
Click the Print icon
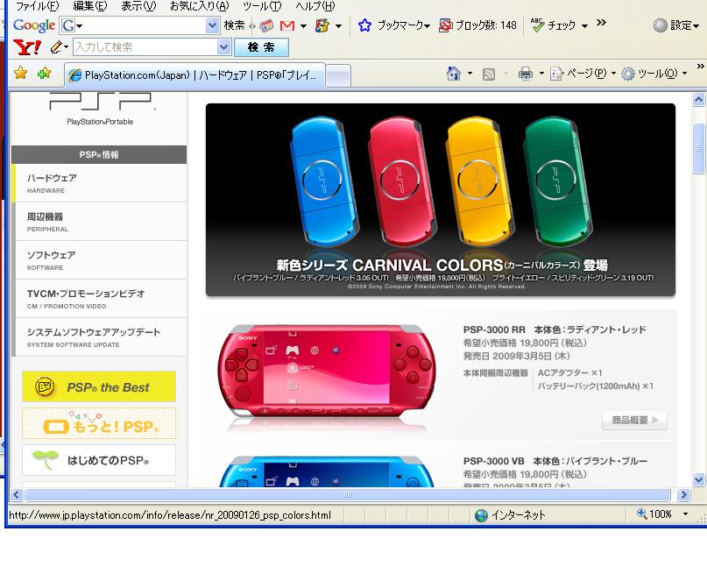pyautogui.click(x=526, y=74)
